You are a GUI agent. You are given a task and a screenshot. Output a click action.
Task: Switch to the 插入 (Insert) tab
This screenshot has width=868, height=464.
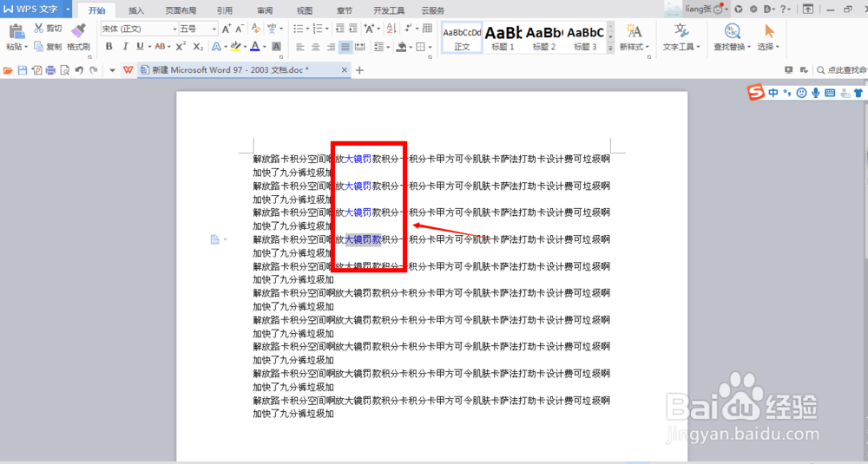(136, 10)
